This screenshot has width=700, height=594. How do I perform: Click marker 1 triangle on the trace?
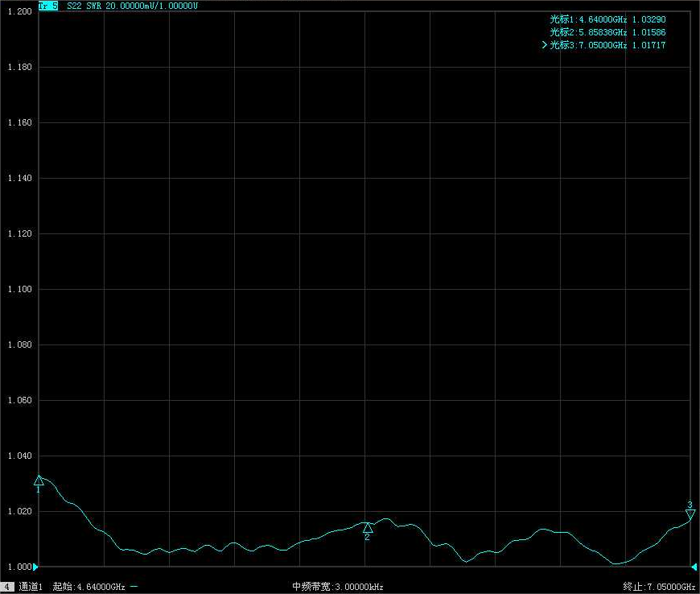(x=38, y=481)
